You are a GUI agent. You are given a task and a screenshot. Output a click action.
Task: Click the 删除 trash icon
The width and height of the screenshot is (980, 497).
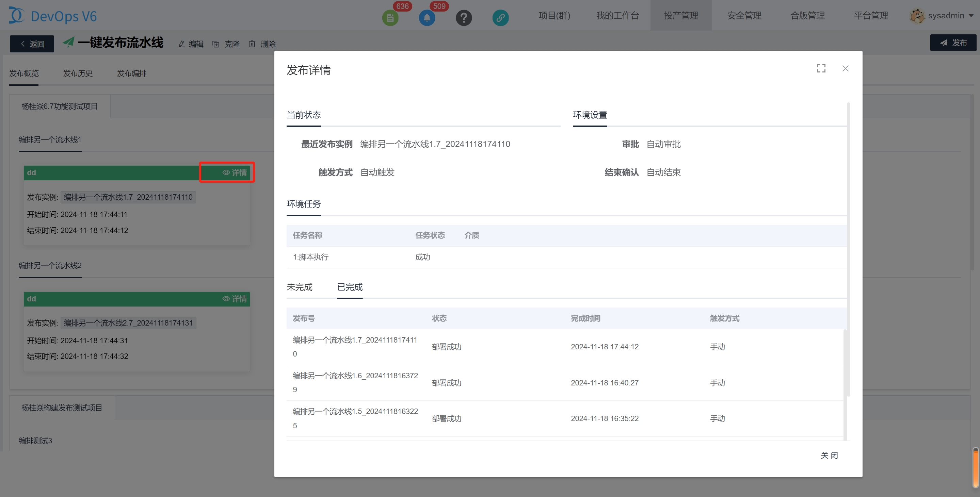(252, 44)
